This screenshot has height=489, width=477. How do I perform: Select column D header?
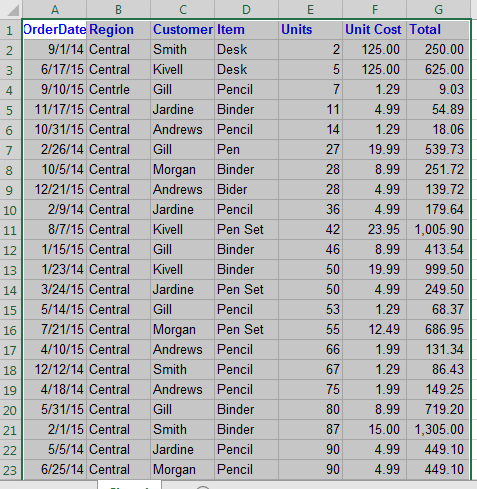(246, 9)
